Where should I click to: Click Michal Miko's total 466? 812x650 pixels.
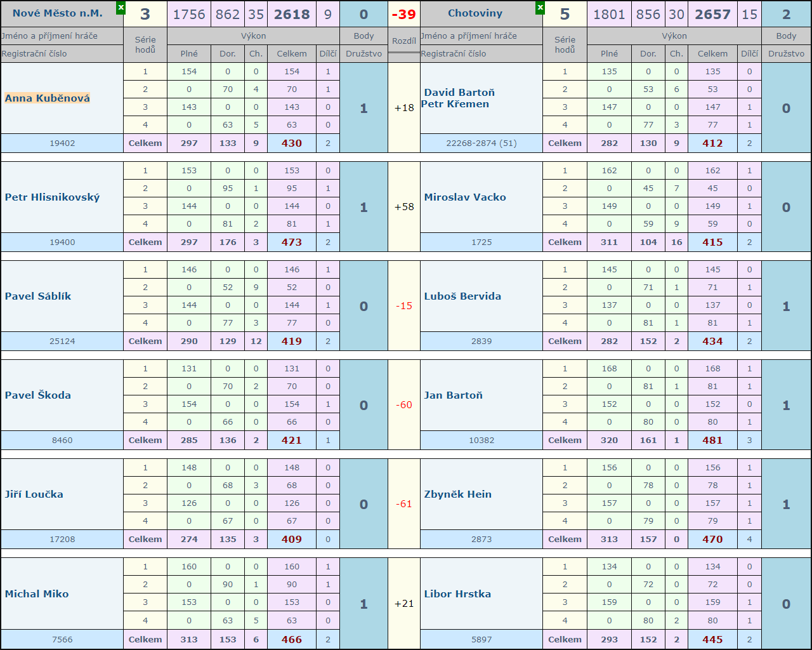292,640
